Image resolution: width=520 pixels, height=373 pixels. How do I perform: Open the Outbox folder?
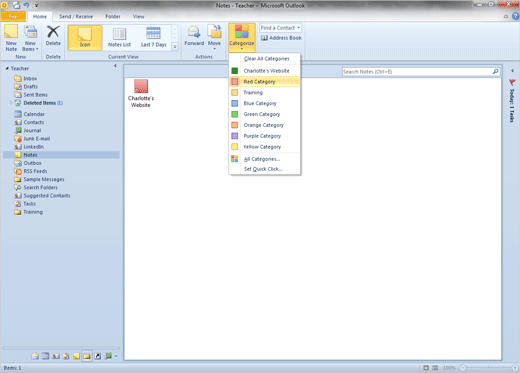coord(28,163)
